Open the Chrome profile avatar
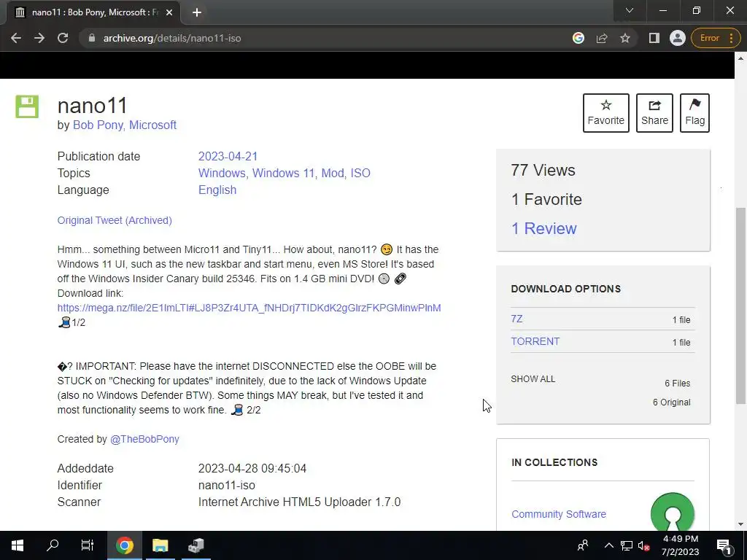Viewport: 747px width, 560px height. [x=678, y=38]
